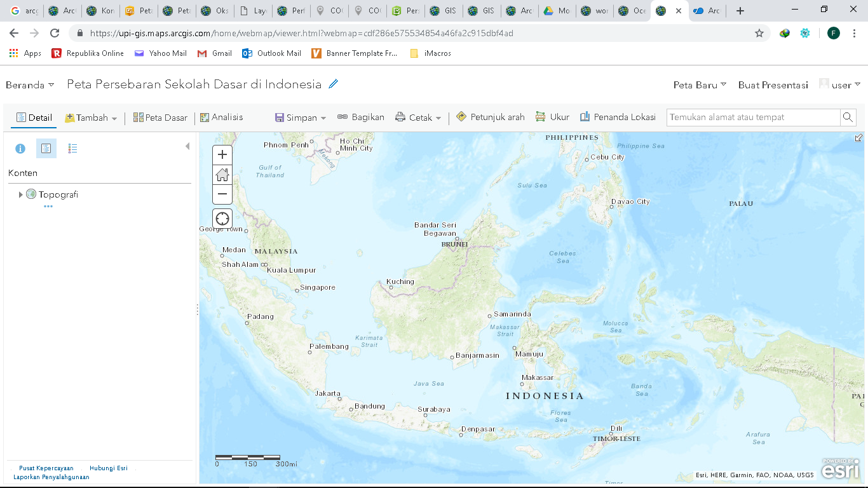Open the Petunjuk arah directions tool
Screen dimensions: 868x488
pos(491,117)
